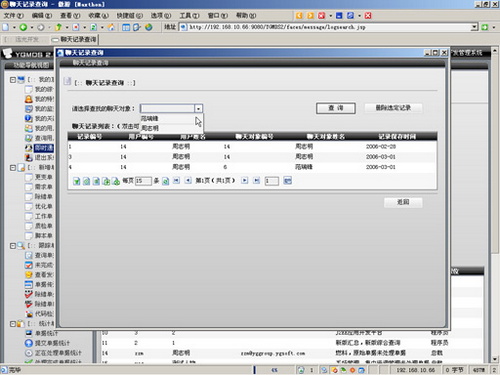Click the 工作单 item in sidebar tree
Screen dimensions: 500x375
44,216
